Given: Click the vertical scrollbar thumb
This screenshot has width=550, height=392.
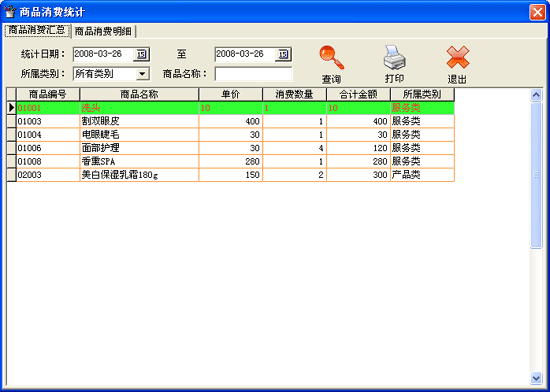Looking at the screenshot, I should tap(536, 175).
